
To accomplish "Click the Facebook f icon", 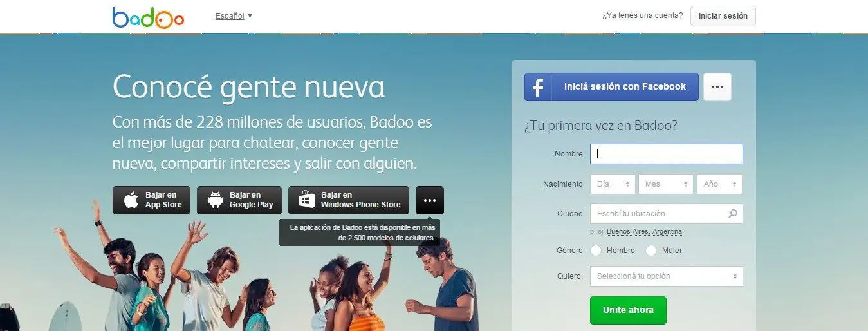I will [x=539, y=88].
